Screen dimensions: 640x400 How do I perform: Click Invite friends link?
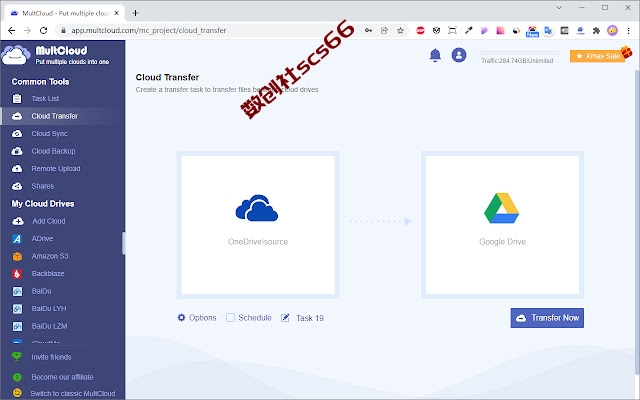coord(51,357)
